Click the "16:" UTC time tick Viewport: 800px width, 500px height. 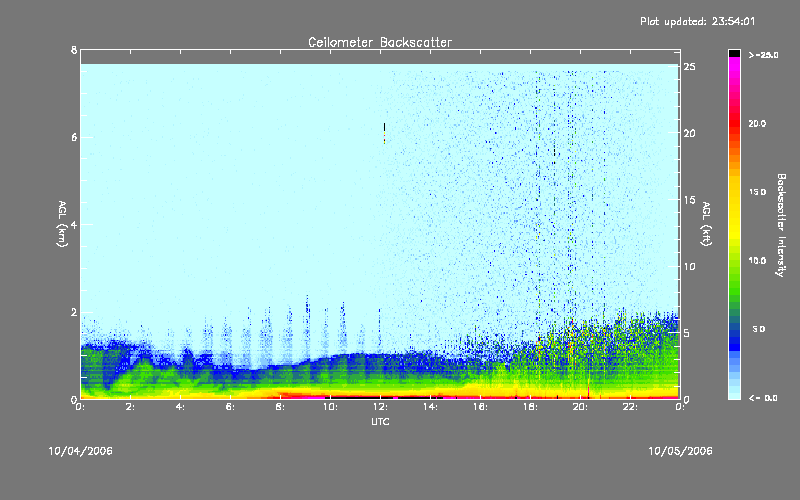tap(480, 407)
